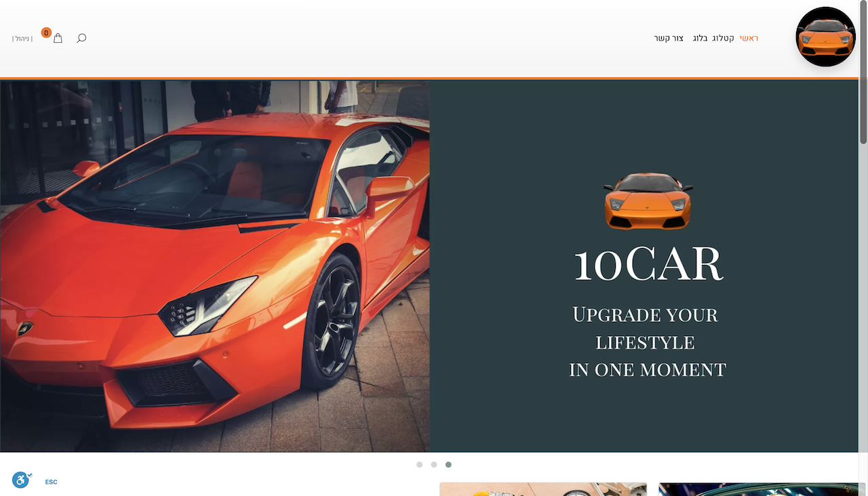Image resolution: width=868 pixels, height=496 pixels.
Task: Open the site search magnifier icon
Action: coord(81,39)
